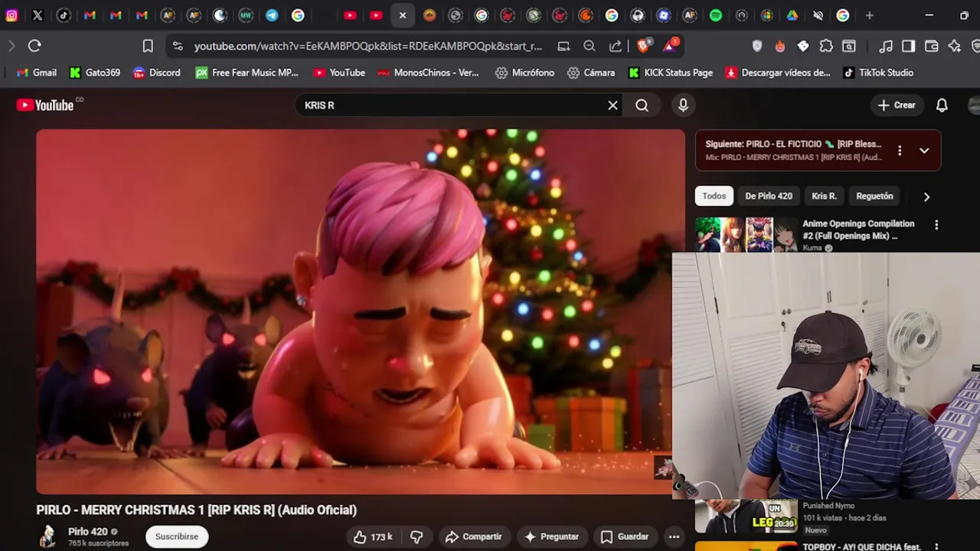The image size is (980, 551).
Task: Open options menu for Anime Openings video
Action: point(936,225)
